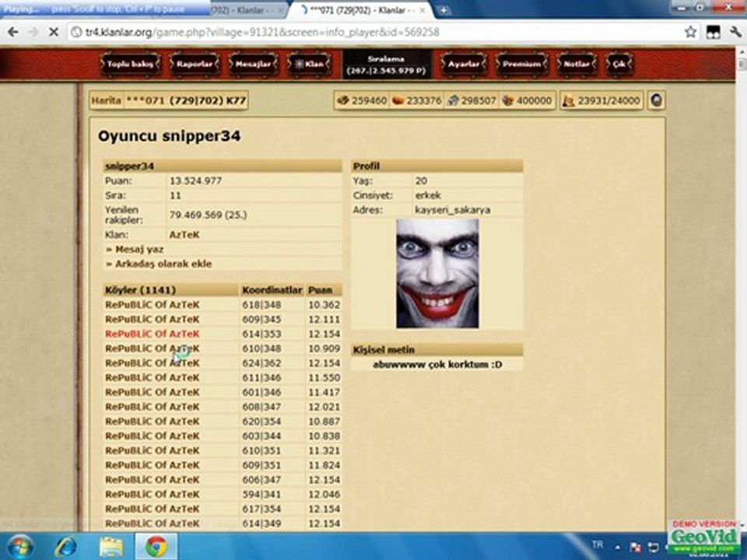Click Arkadaş olarak ekle link
The image size is (747, 560).
tap(159, 264)
